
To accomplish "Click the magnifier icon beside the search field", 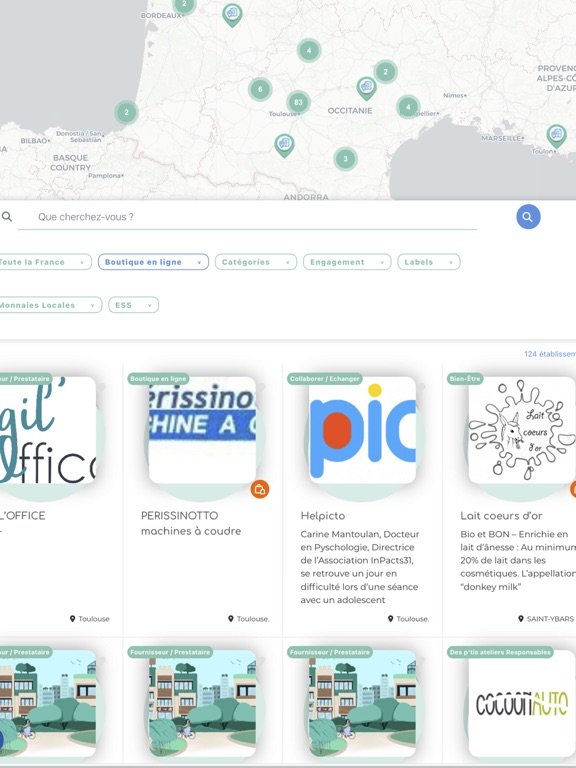I will tap(7, 216).
